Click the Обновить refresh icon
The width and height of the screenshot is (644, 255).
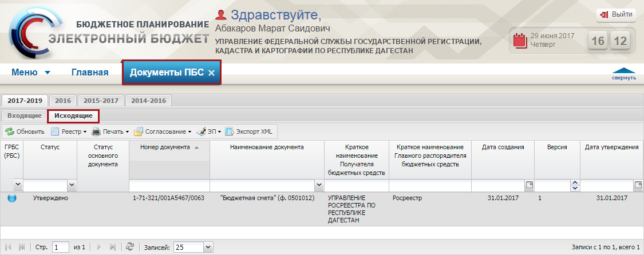click(9, 132)
